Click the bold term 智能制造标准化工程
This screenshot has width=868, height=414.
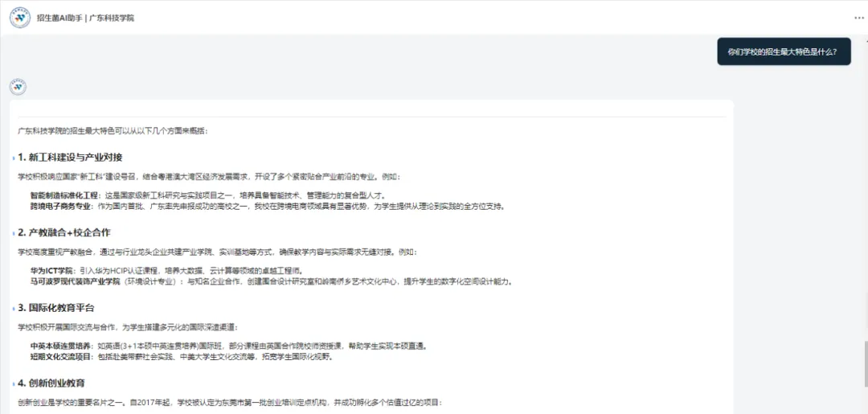[x=64, y=196]
